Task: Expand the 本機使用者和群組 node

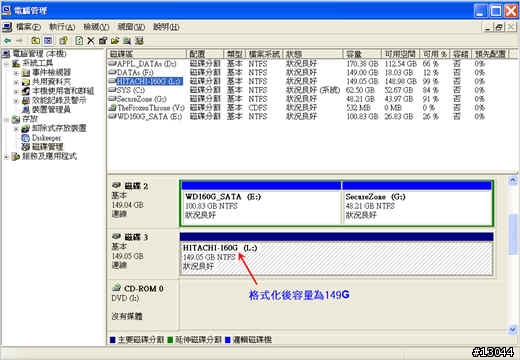Action: pos(16,91)
